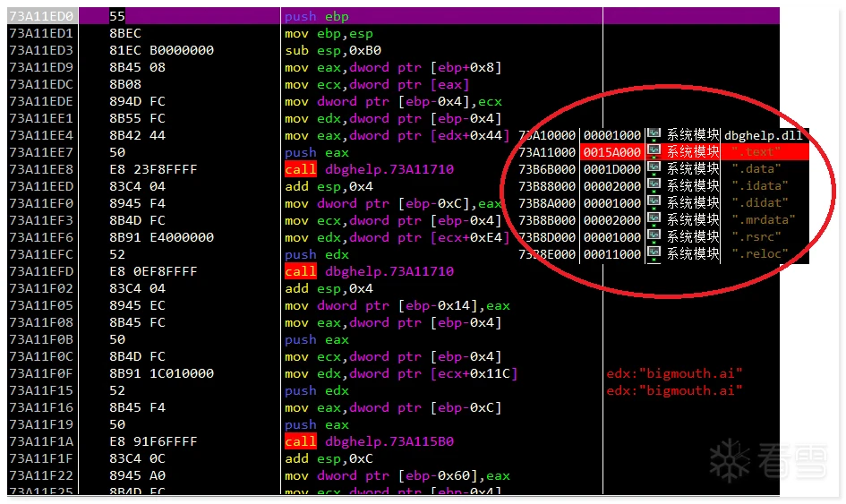Select instruction mov dword ptr [ebp-0x60],eax

pyautogui.click(x=397, y=475)
